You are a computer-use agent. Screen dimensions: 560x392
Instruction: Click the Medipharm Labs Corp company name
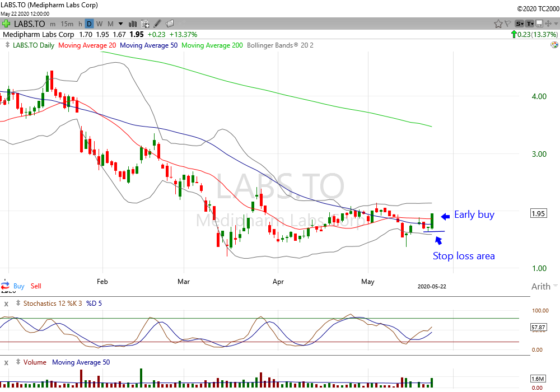click(x=39, y=35)
